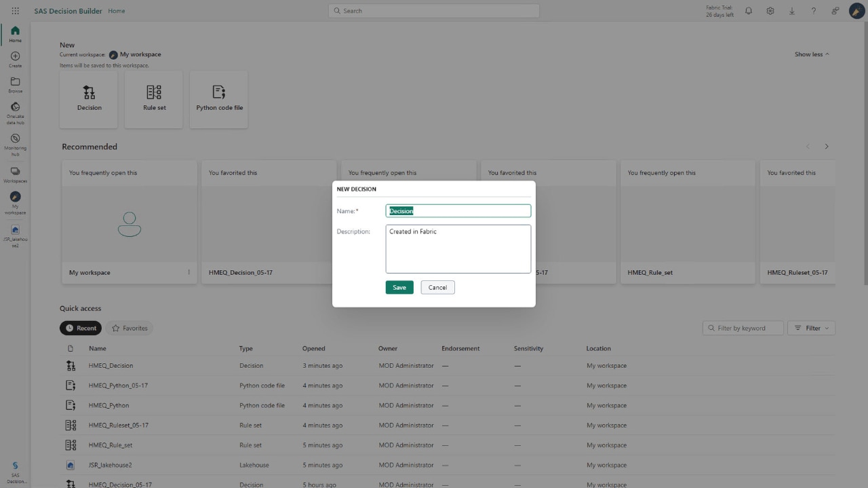The height and width of the screenshot is (488, 868).
Task: Save the new decision
Action: tap(399, 287)
